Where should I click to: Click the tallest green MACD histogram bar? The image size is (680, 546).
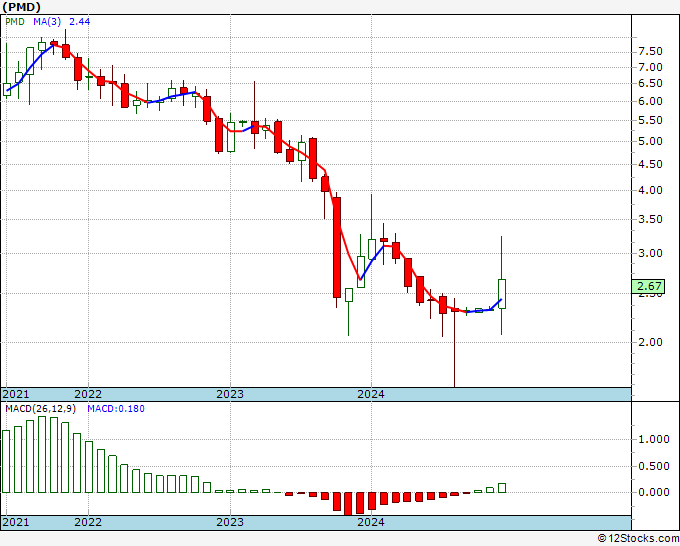[42, 454]
